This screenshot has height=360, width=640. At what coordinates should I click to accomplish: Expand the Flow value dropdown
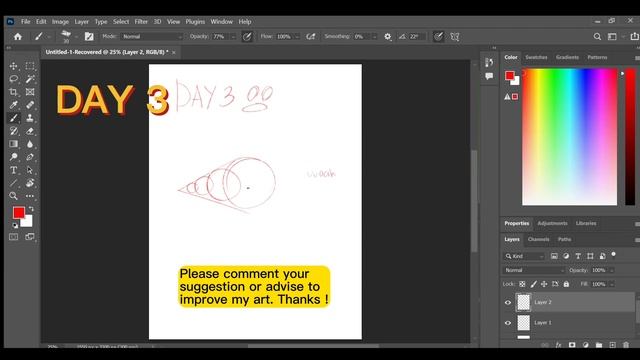point(297,37)
